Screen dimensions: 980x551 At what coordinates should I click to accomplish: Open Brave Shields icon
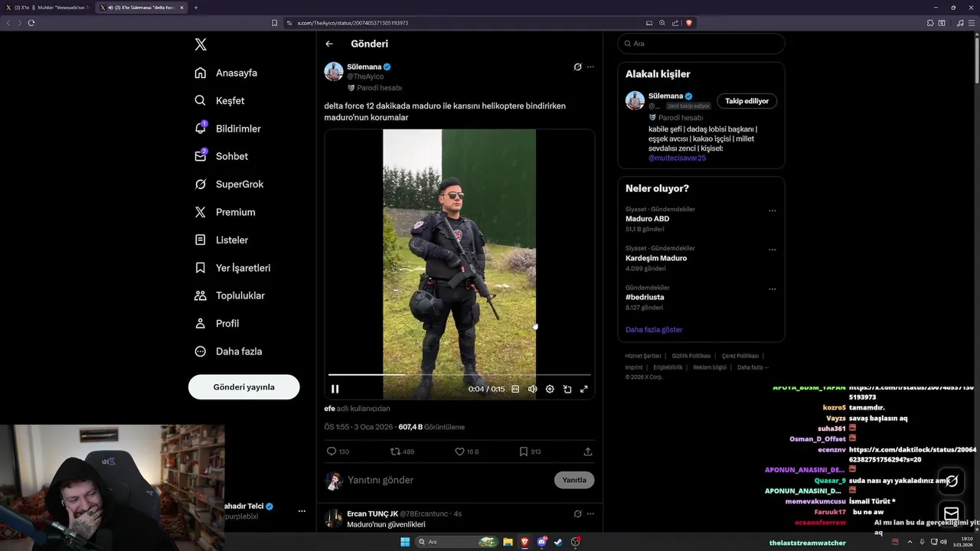[x=689, y=23]
